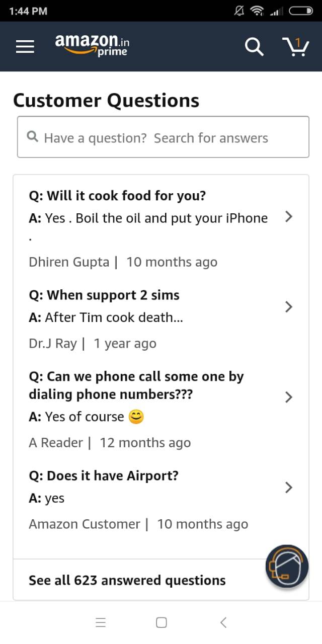Open Android recent apps menu button
This screenshot has width=322, height=644.
point(101,622)
